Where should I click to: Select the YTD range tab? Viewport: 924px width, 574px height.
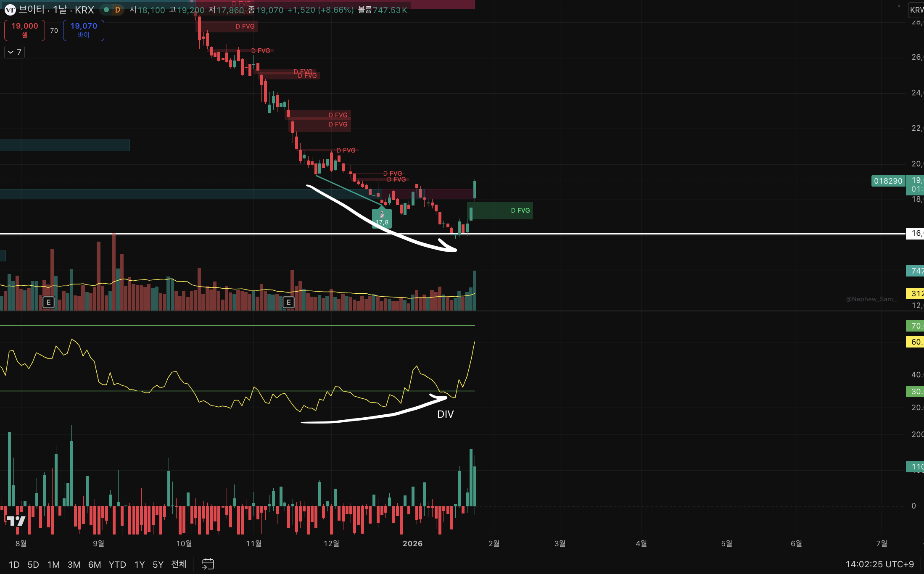[x=117, y=564]
